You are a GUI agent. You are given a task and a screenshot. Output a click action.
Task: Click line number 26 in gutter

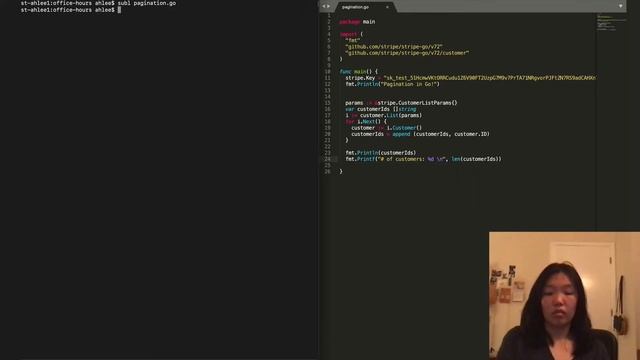pos(327,171)
